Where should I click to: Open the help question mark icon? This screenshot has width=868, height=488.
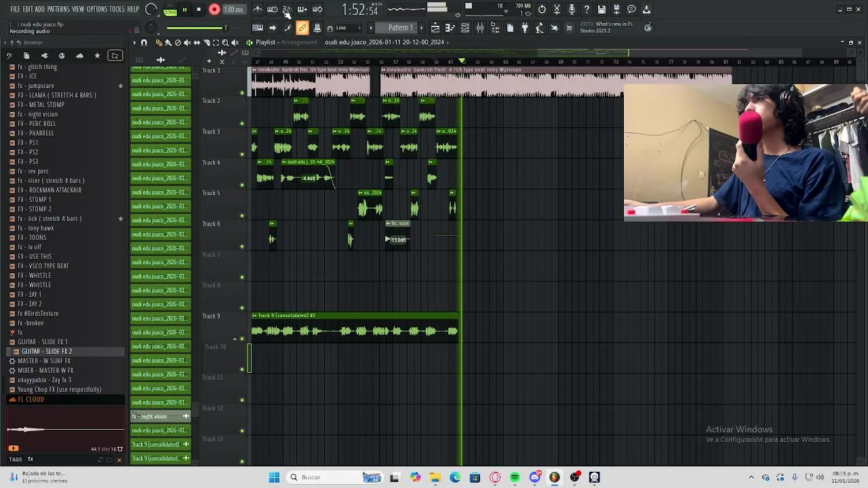(x=587, y=9)
